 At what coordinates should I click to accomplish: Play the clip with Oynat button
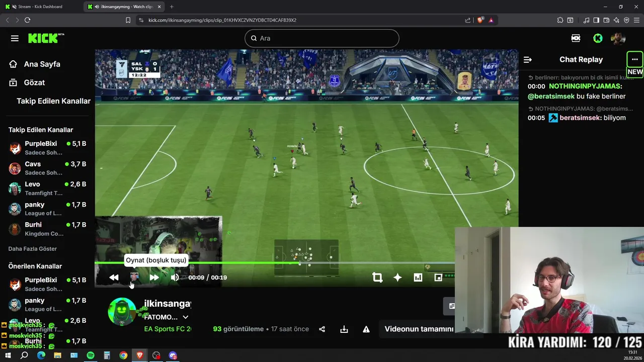(134, 277)
